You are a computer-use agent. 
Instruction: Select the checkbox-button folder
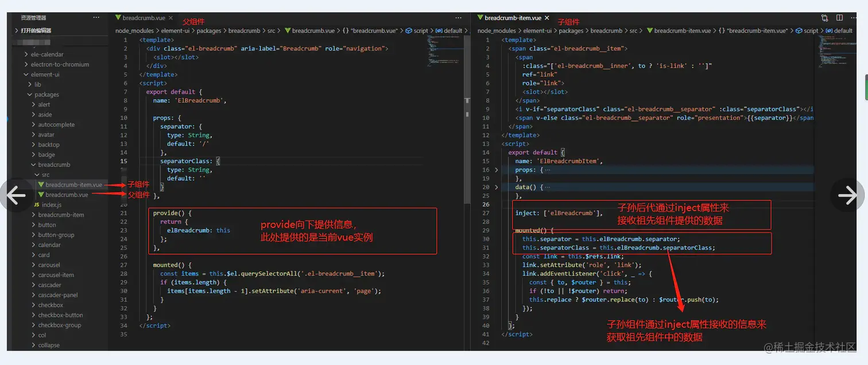tap(60, 315)
